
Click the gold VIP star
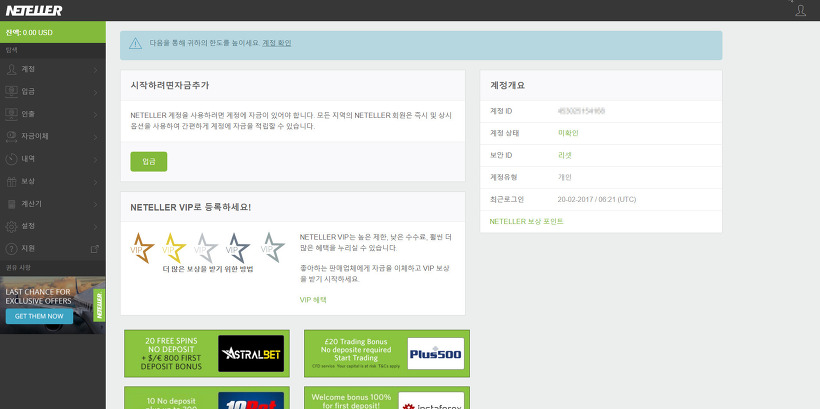click(x=174, y=247)
